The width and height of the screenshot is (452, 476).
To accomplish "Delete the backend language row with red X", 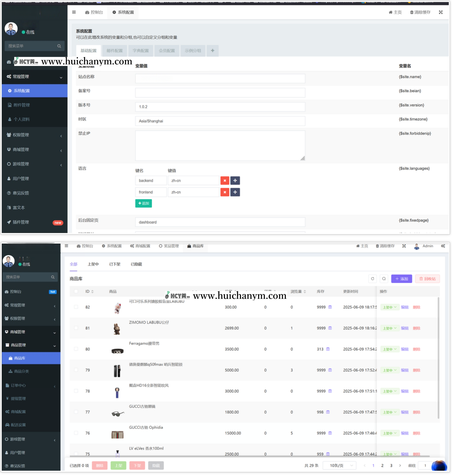I will point(225,181).
